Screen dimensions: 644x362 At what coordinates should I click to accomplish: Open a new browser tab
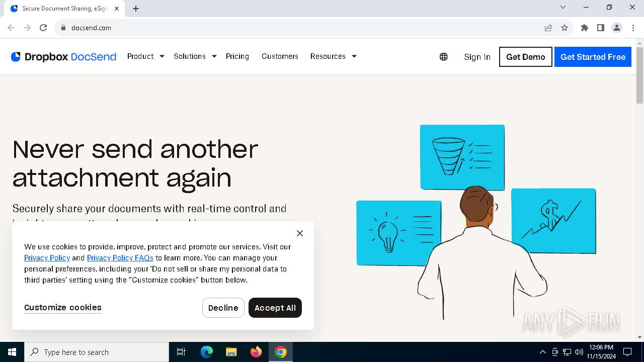136,9
